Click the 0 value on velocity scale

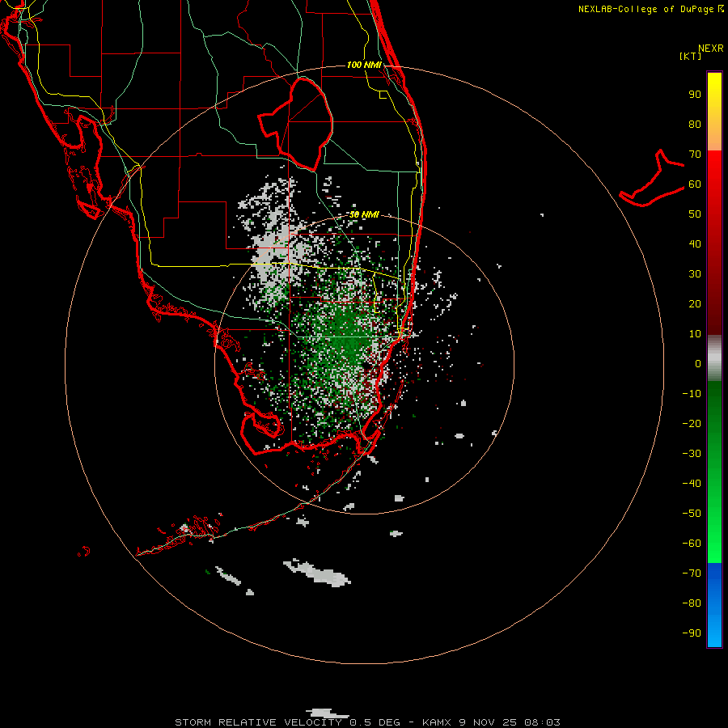tap(698, 363)
